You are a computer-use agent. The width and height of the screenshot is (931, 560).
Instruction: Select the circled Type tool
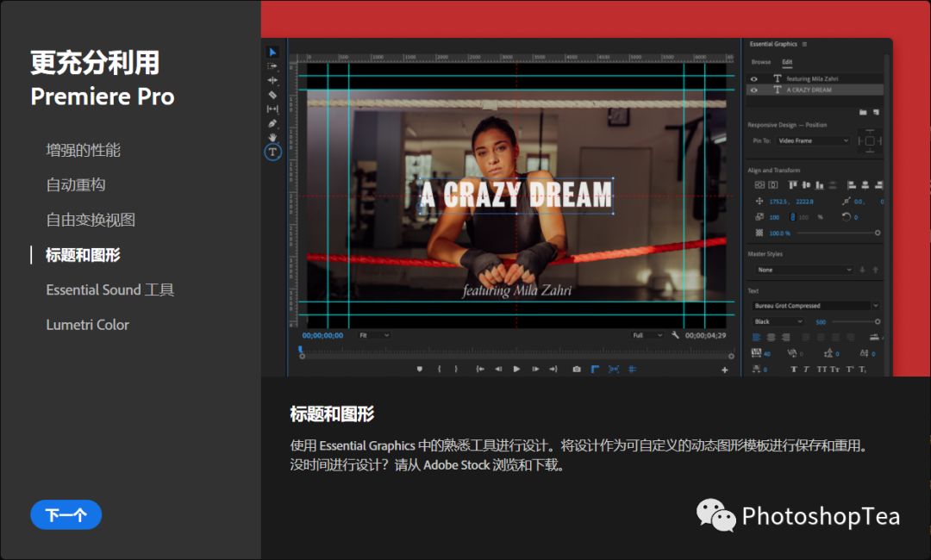coord(272,152)
